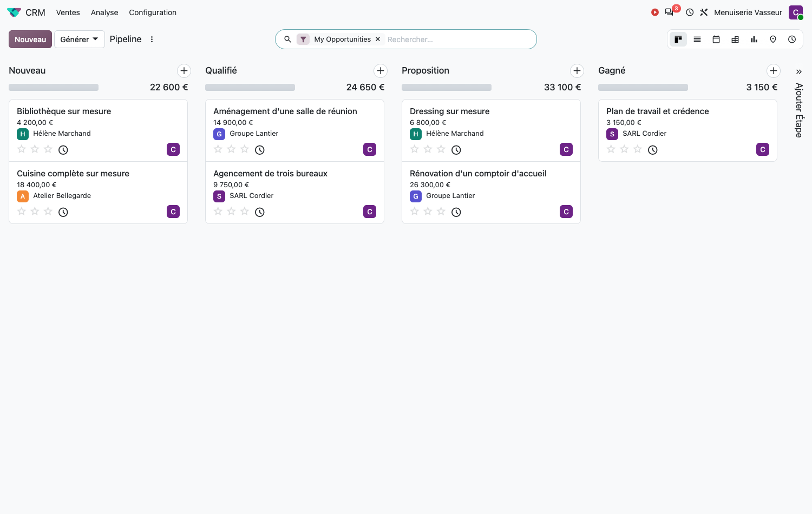Set second priority star on Cuisine complète sur mesure
The image size is (812, 514).
pos(35,212)
